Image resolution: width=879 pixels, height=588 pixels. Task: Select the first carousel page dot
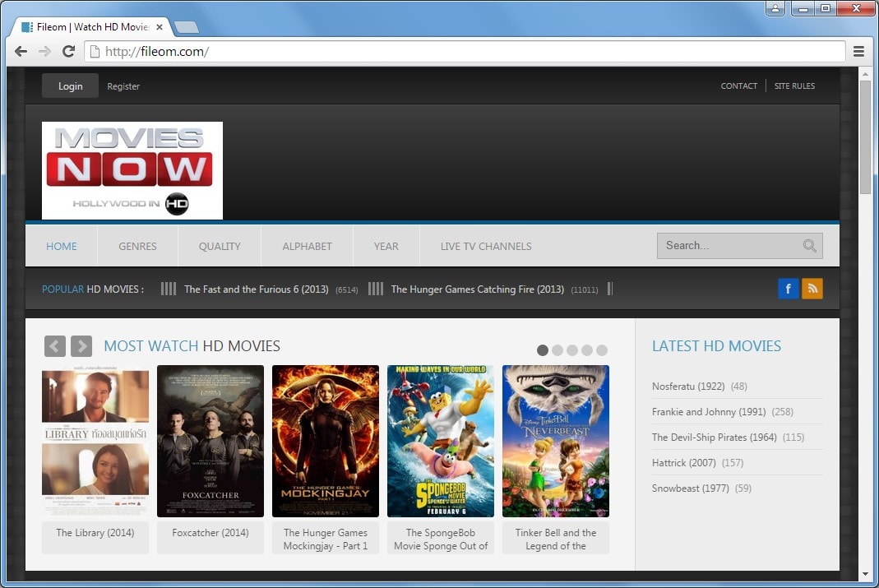pyautogui.click(x=542, y=350)
